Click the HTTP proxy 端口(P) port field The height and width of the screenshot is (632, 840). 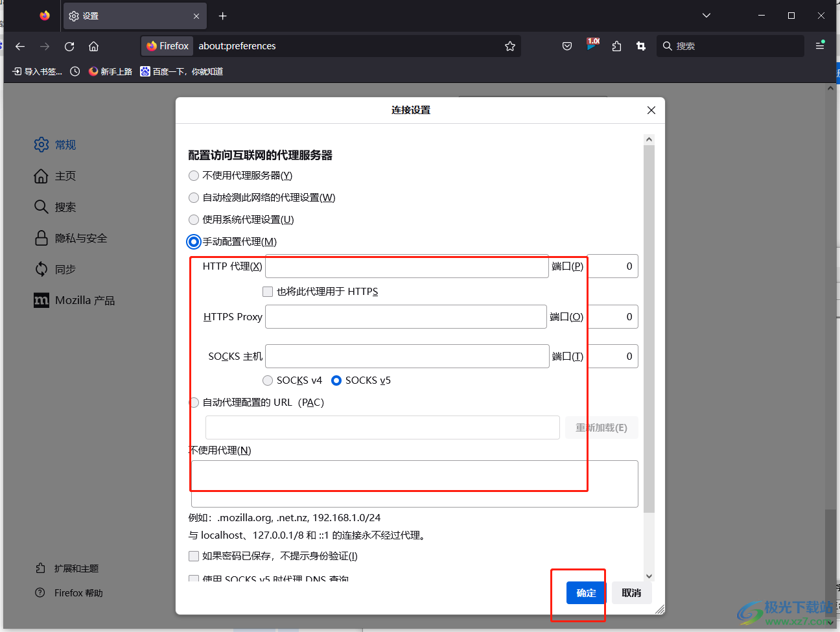pos(612,266)
